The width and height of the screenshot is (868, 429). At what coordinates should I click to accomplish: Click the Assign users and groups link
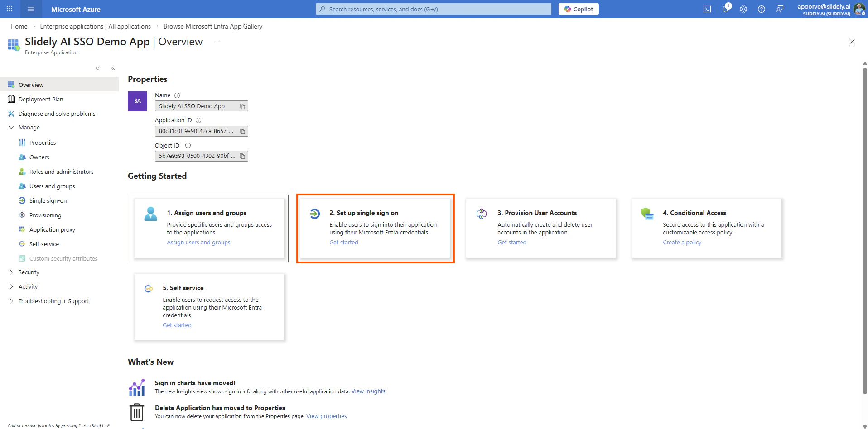coord(198,243)
